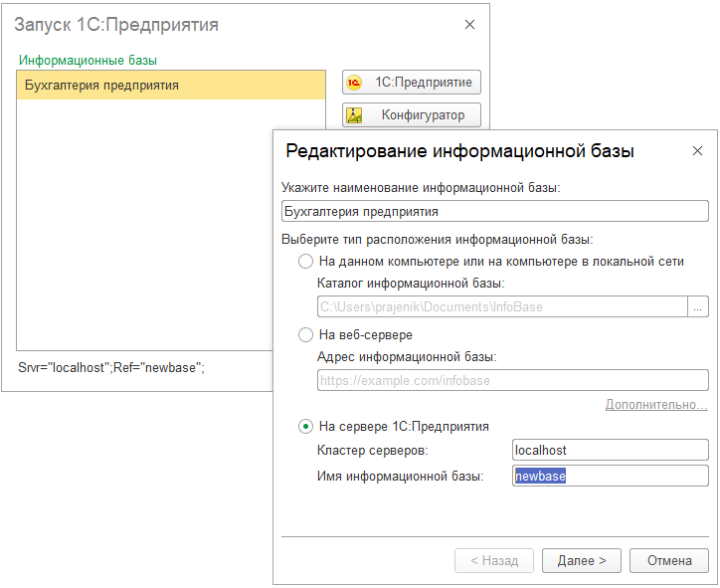The image size is (720, 588).
Task: Click the Информационные базы heading
Action: tap(88, 60)
